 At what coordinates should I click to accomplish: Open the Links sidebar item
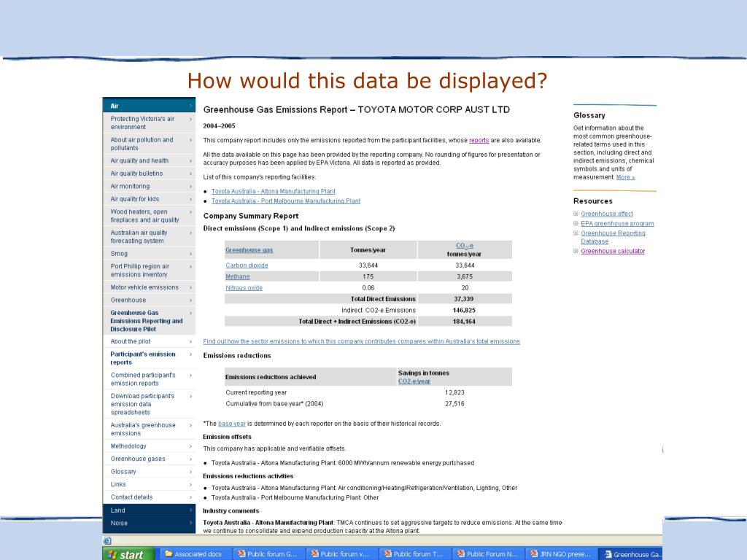[x=149, y=484]
